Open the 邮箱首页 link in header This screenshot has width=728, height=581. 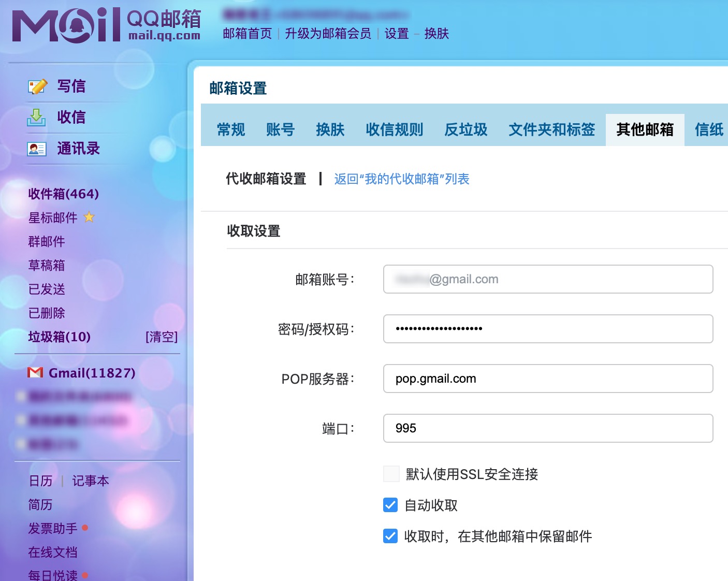[247, 34]
